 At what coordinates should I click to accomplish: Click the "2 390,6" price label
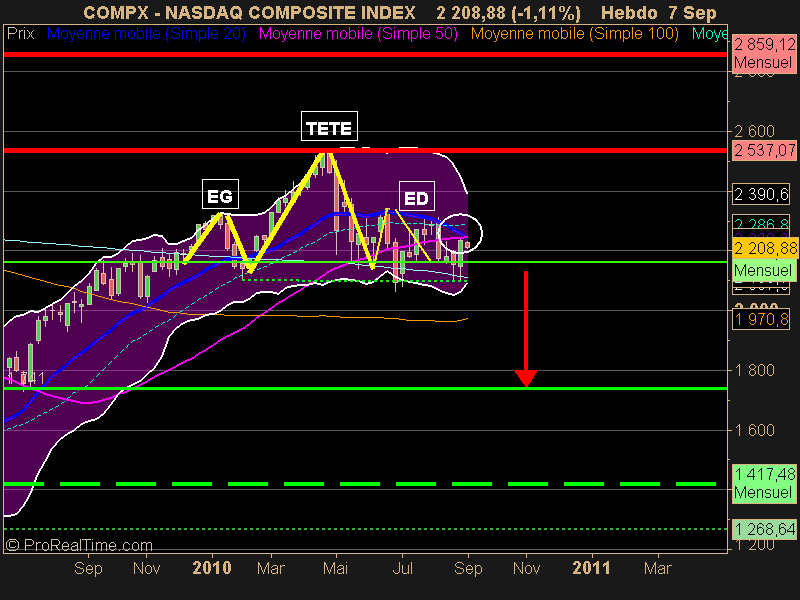[x=761, y=194]
